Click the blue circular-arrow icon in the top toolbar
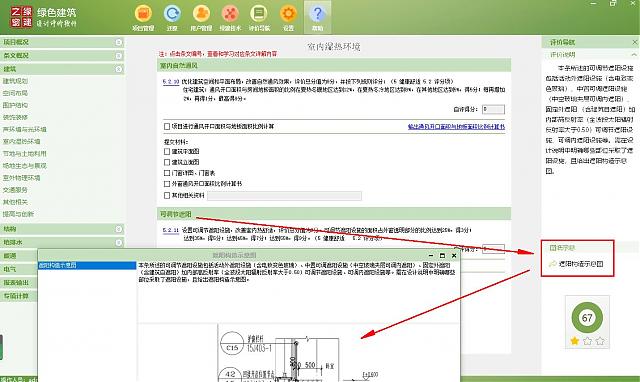The height and width of the screenshot is (382, 640). tap(172, 13)
